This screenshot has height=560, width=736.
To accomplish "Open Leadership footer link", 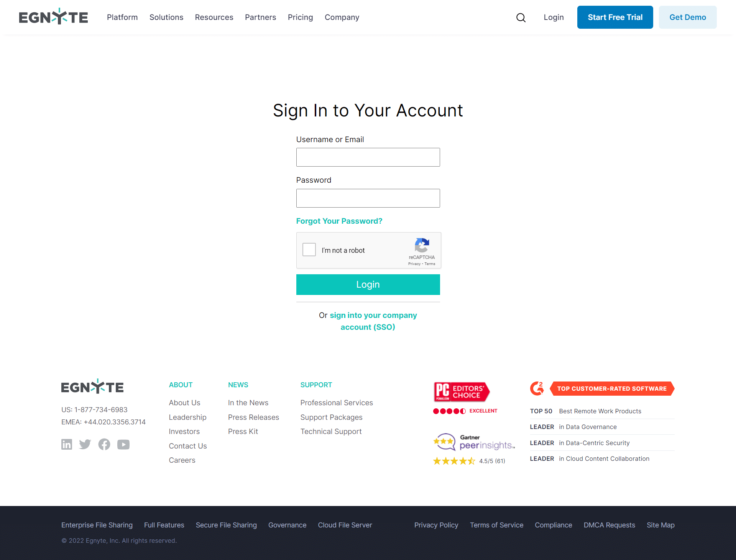I will (x=187, y=417).
